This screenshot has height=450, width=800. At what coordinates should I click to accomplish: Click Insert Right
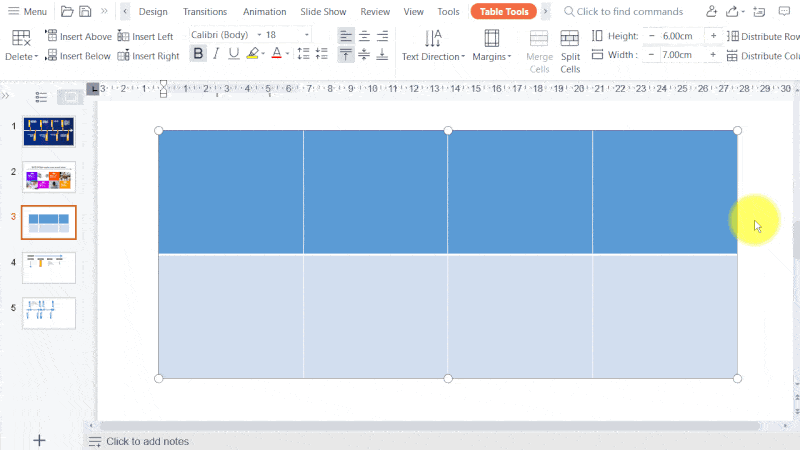point(148,56)
